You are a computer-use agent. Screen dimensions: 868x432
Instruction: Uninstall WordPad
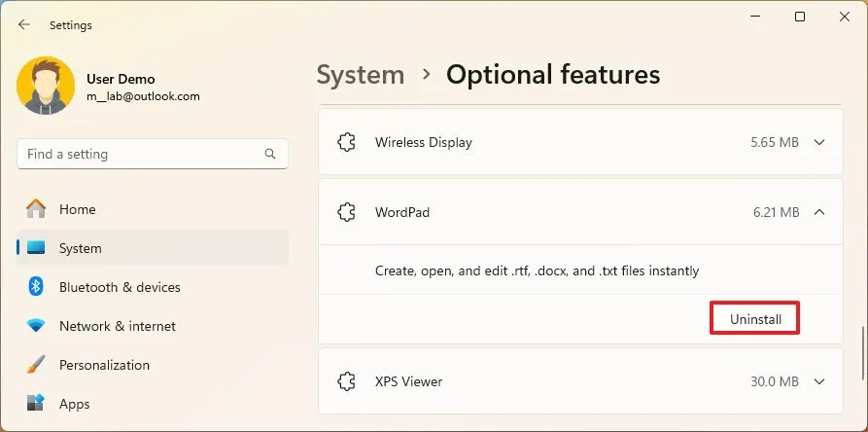click(755, 319)
